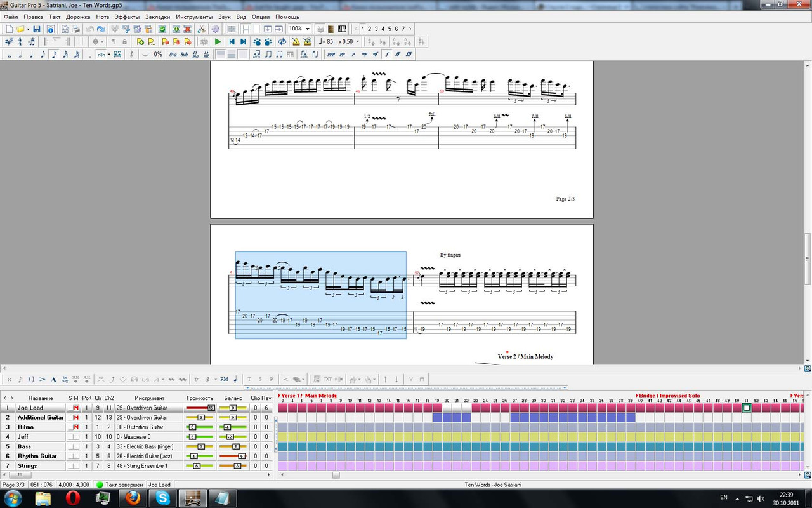The width and height of the screenshot is (812, 508).
Task: Save the tab with floppy disk icon
Action: (x=37, y=29)
